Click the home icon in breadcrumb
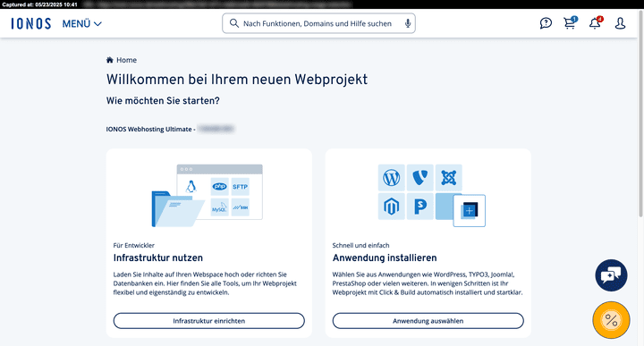The image size is (644, 346). click(110, 60)
